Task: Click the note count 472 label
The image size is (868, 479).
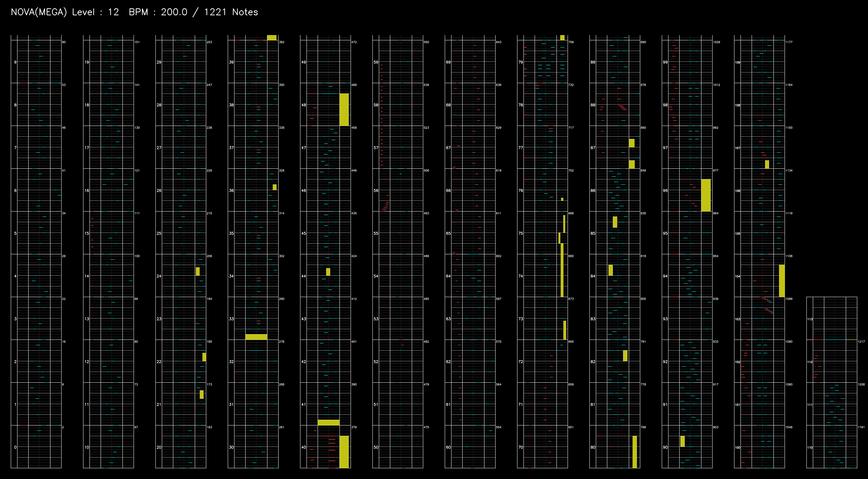Action: [x=354, y=42]
